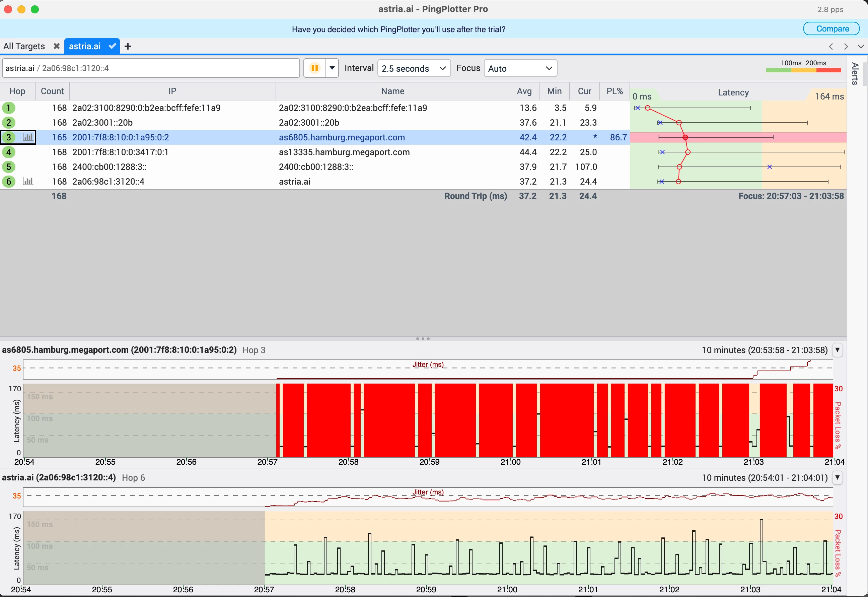Click the checkmark on the astria.ai tab
This screenshot has height=597, width=868.
[112, 46]
